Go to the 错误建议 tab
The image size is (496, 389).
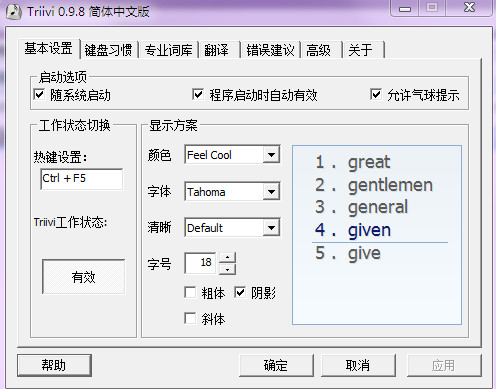(271, 50)
